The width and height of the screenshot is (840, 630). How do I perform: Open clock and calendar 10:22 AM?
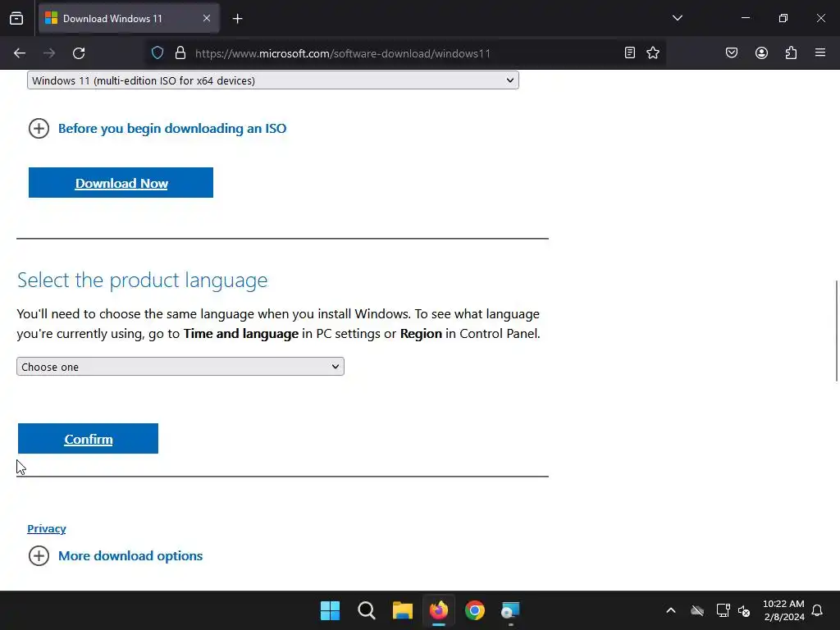coord(783,610)
